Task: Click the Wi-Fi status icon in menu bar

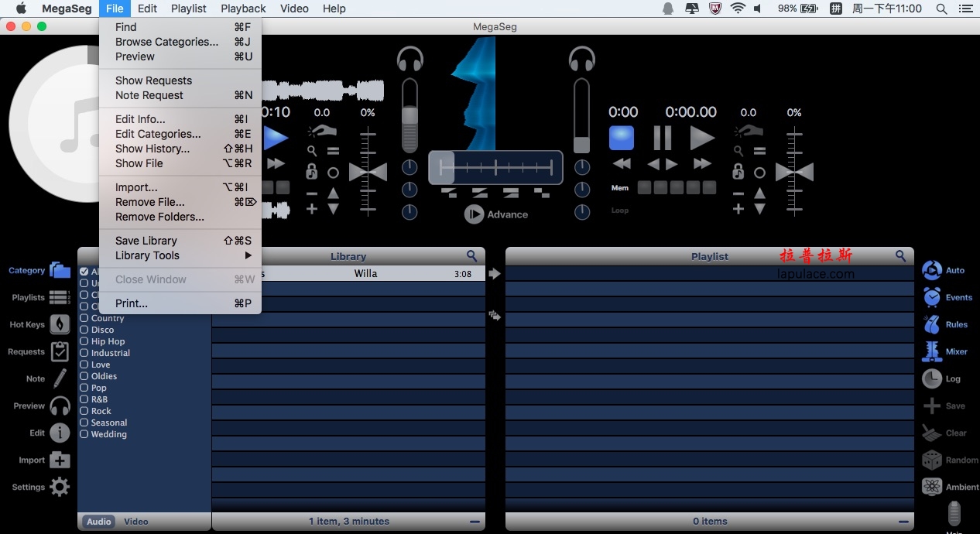Action: (738, 9)
